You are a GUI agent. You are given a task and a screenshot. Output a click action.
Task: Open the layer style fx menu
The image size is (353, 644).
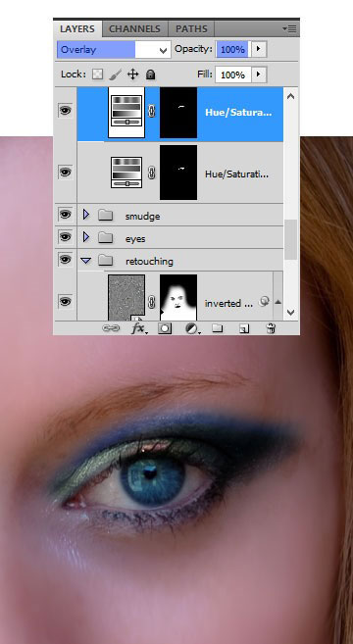click(x=139, y=328)
